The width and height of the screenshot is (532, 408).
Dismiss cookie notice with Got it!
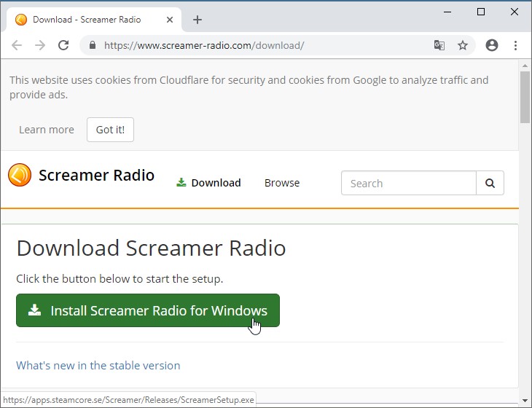pos(110,130)
